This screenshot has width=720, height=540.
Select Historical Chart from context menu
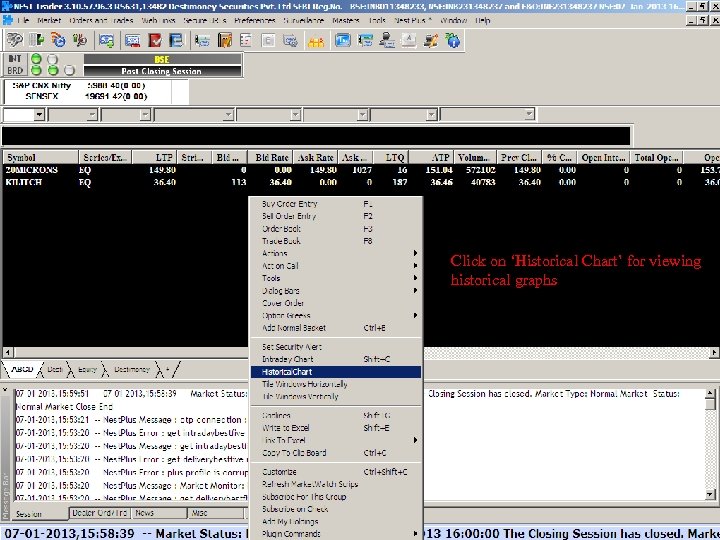click(x=336, y=372)
